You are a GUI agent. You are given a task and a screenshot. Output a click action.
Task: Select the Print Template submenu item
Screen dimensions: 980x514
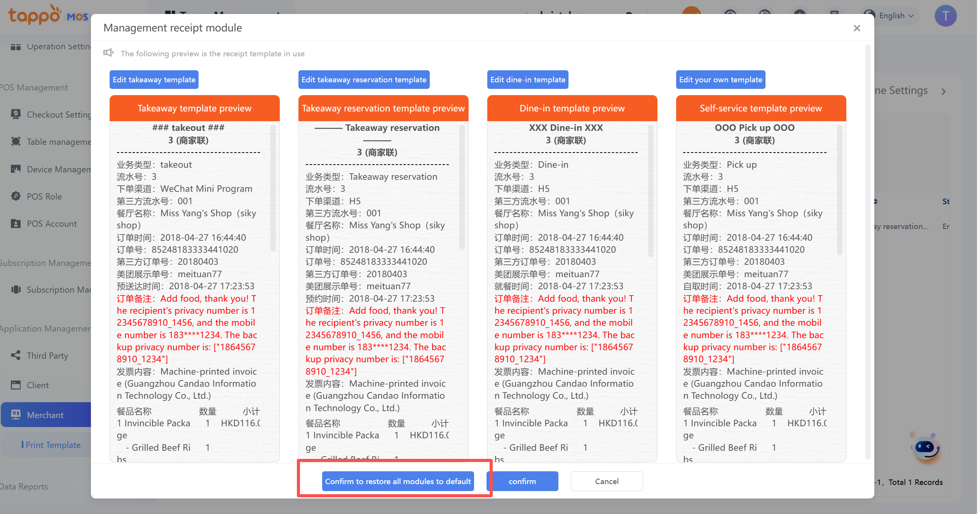53,445
